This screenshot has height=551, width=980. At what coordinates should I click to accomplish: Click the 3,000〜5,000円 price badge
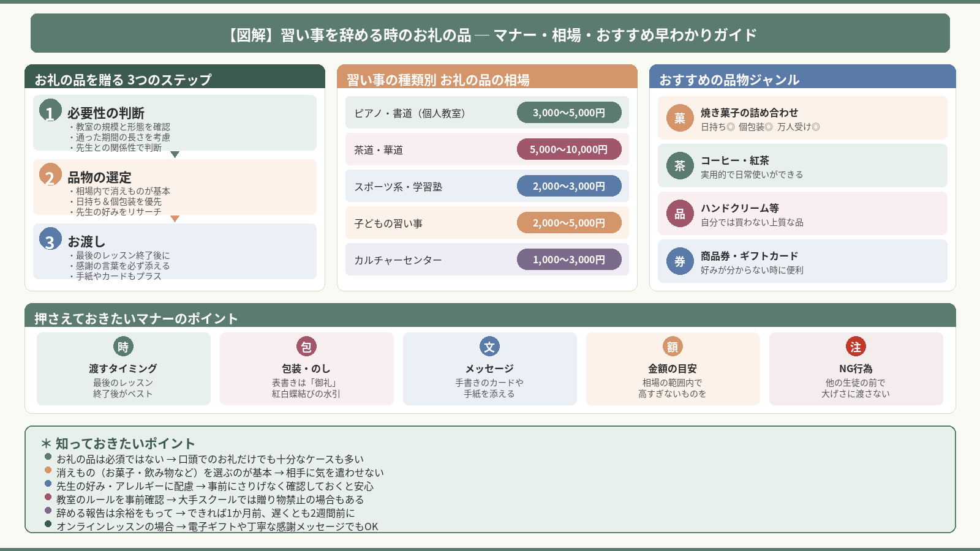point(569,113)
